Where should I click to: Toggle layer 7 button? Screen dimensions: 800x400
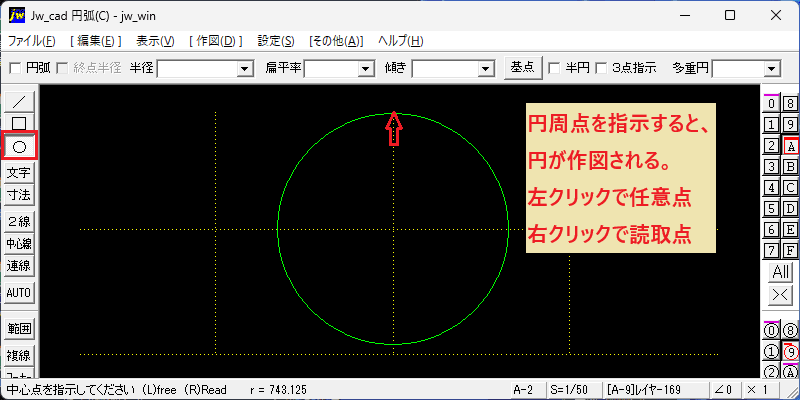tap(771, 251)
